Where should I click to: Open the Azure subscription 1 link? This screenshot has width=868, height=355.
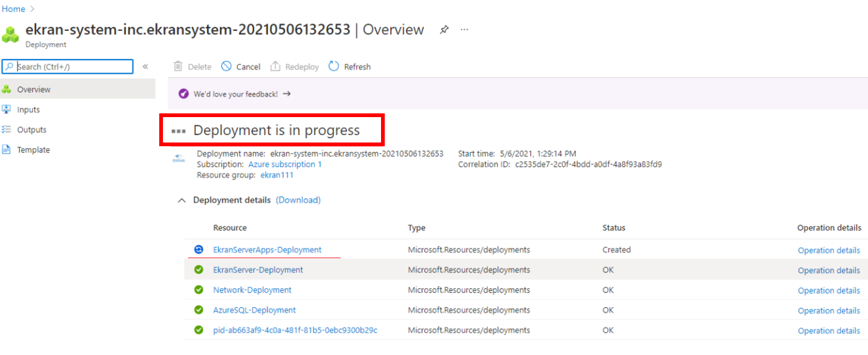[x=285, y=164]
